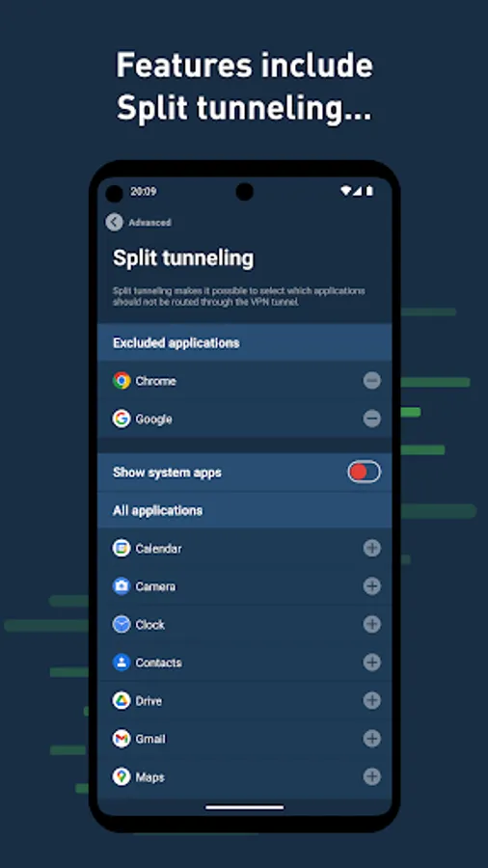Select the Chrome app icon
Screen dimensions: 488x868
(x=122, y=380)
